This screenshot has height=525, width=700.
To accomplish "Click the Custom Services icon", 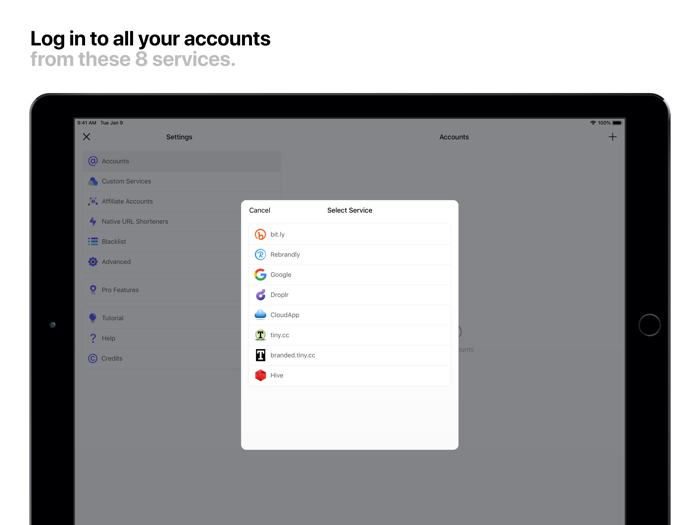I will tap(93, 181).
